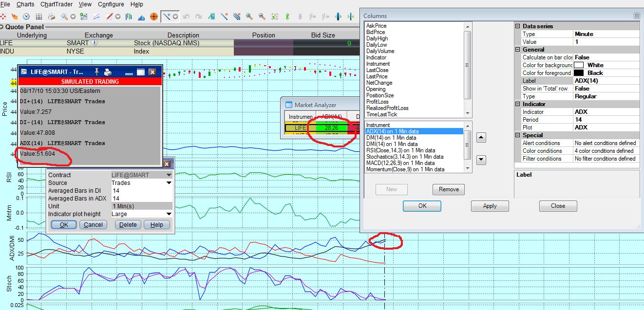This screenshot has width=644, height=310.
Task: Click the green vertical arrows icon
Action: point(287,17)
